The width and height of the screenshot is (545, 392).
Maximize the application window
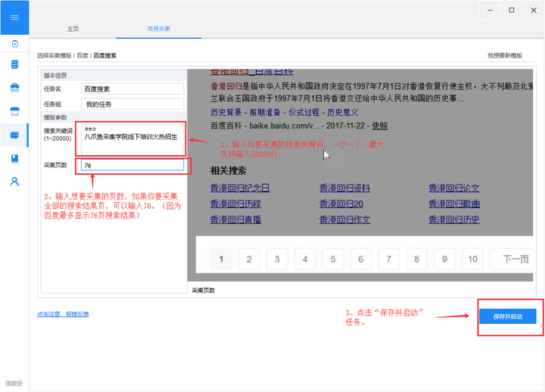512,10
